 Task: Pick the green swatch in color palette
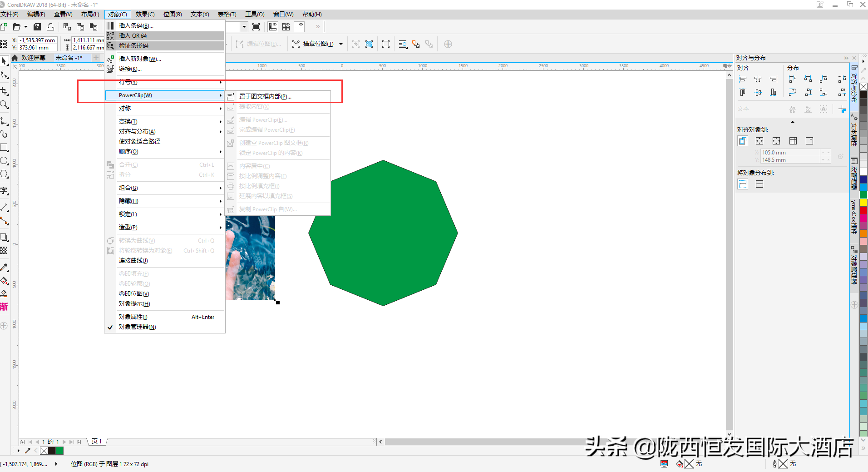point(863,195)
